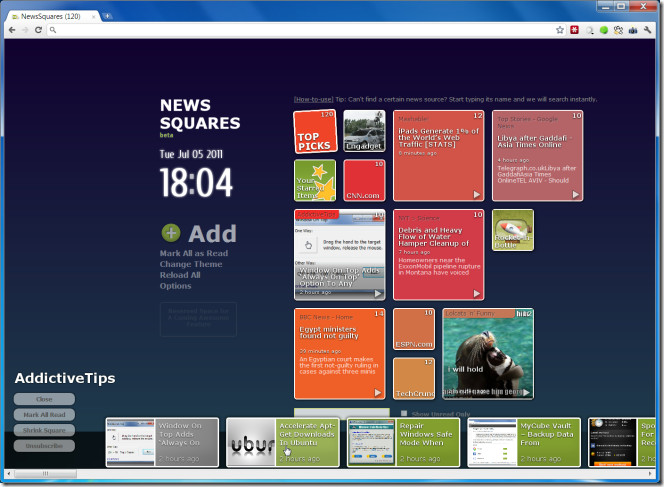Click the Add text
The width and height of the screenshot is (664, 487).
point(212,234)
